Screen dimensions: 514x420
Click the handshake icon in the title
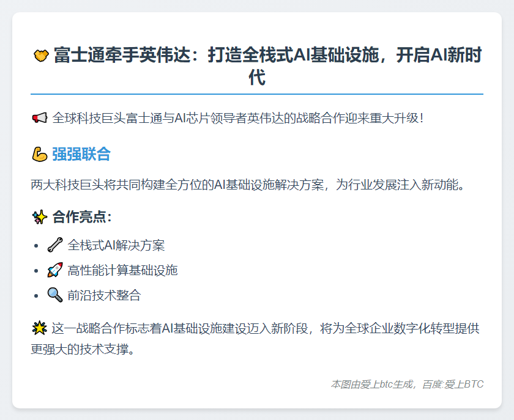pyautogui.click(x=40, y=55)
